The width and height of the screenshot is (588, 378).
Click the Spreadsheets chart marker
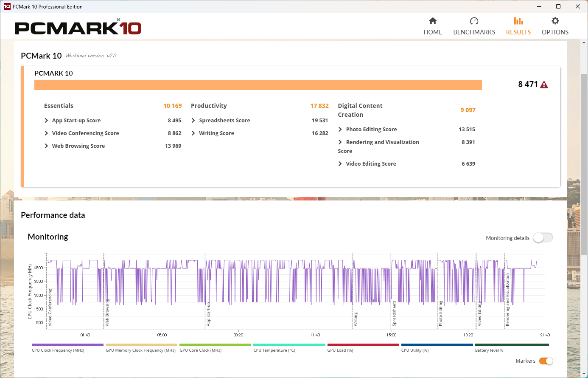(394, 313)
